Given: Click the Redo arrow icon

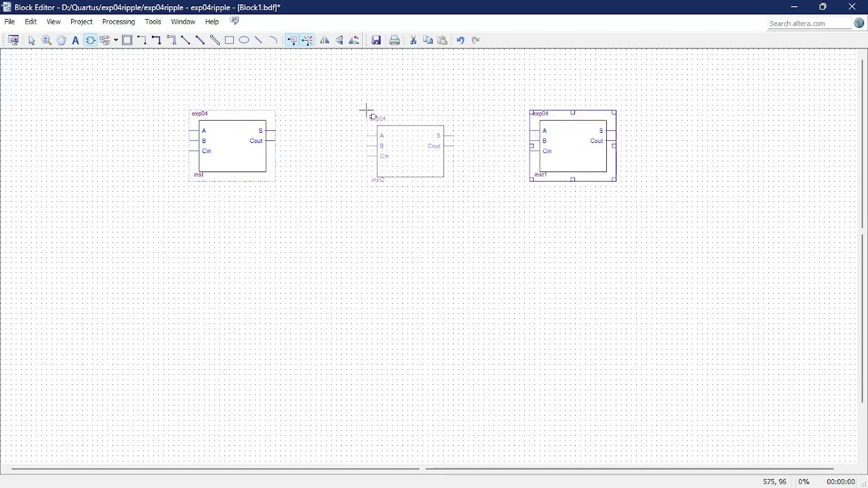Looking at the screenshot, I should [x=475, y=41].
